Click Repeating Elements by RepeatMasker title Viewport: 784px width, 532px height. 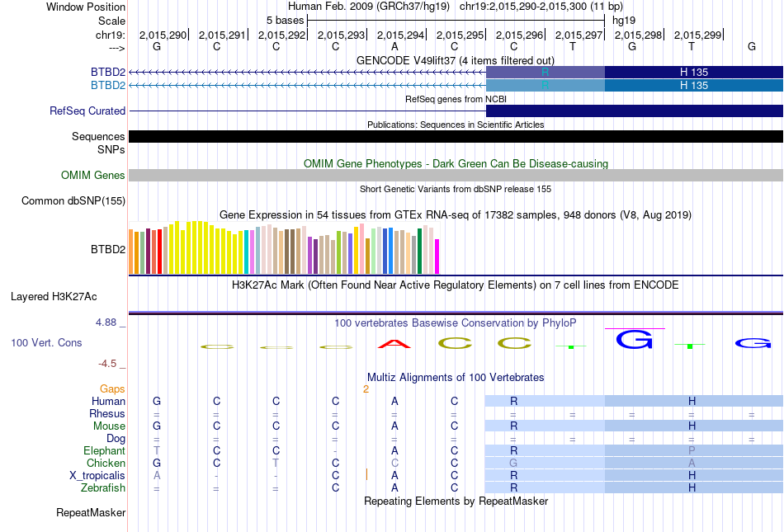[x=456, y=501]
